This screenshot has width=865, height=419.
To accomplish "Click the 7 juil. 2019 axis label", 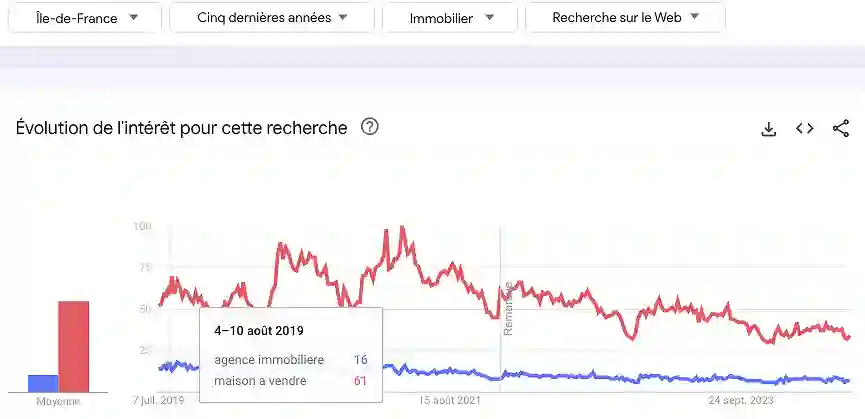I will (x=160, y=401).
